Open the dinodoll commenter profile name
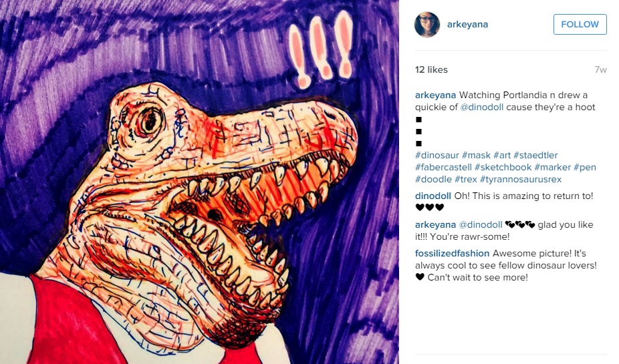Viewport: 619px width, 364px height. (x=433, y=196)
